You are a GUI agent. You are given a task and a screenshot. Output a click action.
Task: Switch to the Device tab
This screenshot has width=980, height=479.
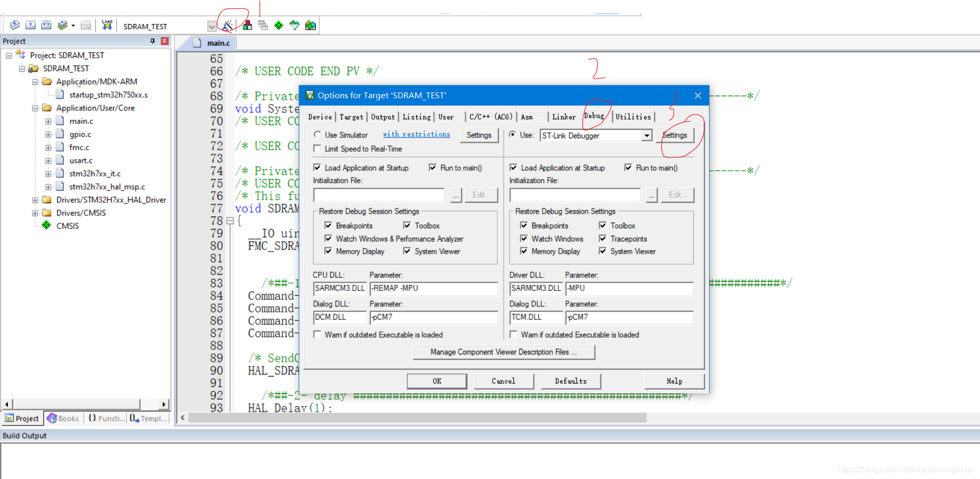[x=320, y=117]
